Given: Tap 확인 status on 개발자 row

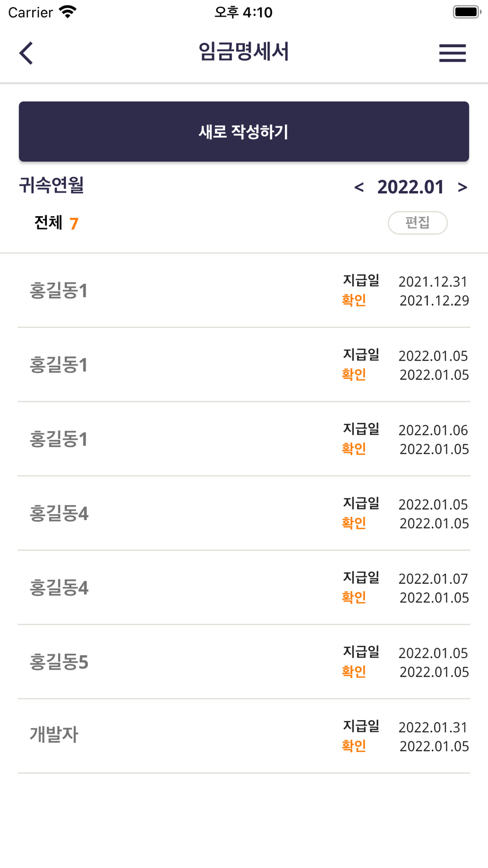Looking at the screenshot, I should 354,746.
